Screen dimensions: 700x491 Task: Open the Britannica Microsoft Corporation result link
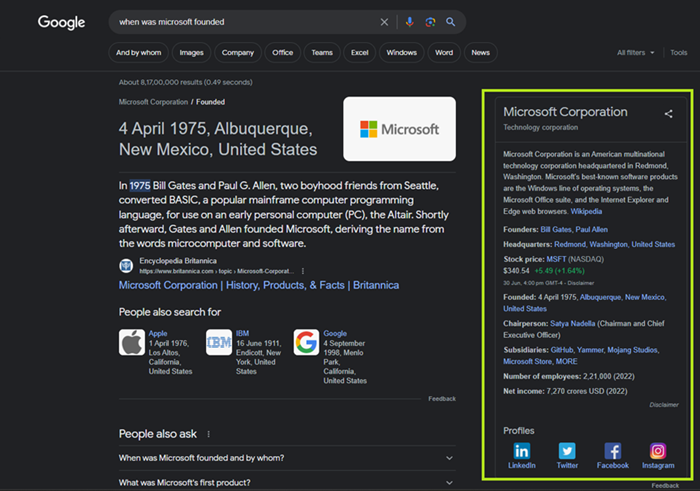coord(258,285)
